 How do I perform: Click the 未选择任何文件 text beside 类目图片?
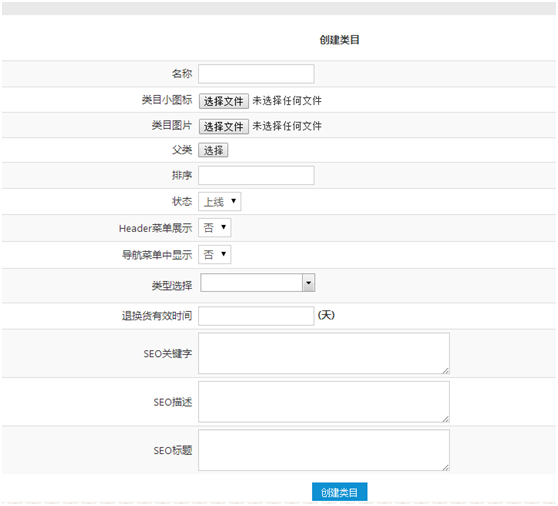point(287,126)
